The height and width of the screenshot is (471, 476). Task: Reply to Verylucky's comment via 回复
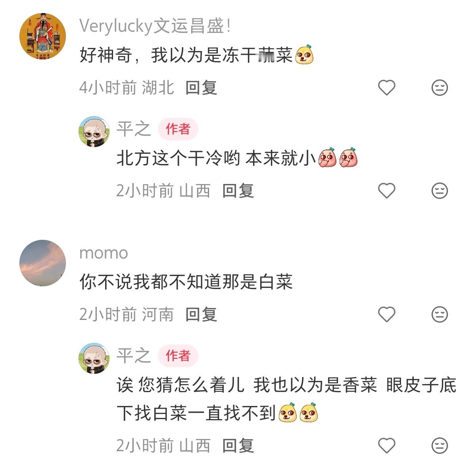[201, 88]
